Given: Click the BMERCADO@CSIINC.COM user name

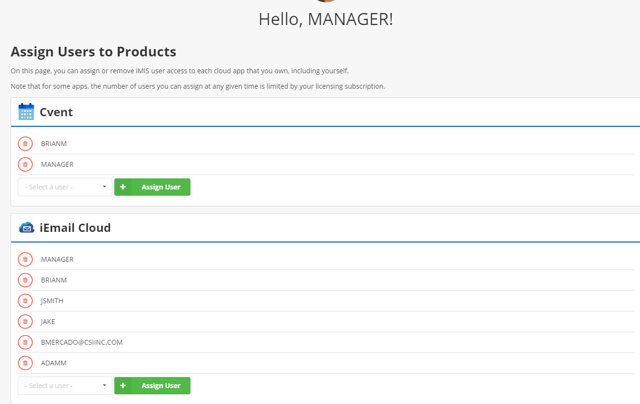Looking at the screenshot, I should coord(82,342).
